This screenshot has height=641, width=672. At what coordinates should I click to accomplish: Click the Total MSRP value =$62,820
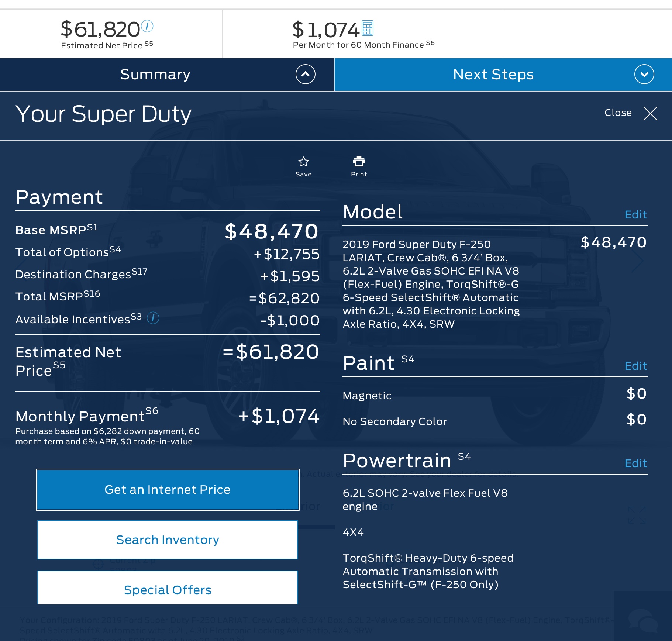pos(284,298)
